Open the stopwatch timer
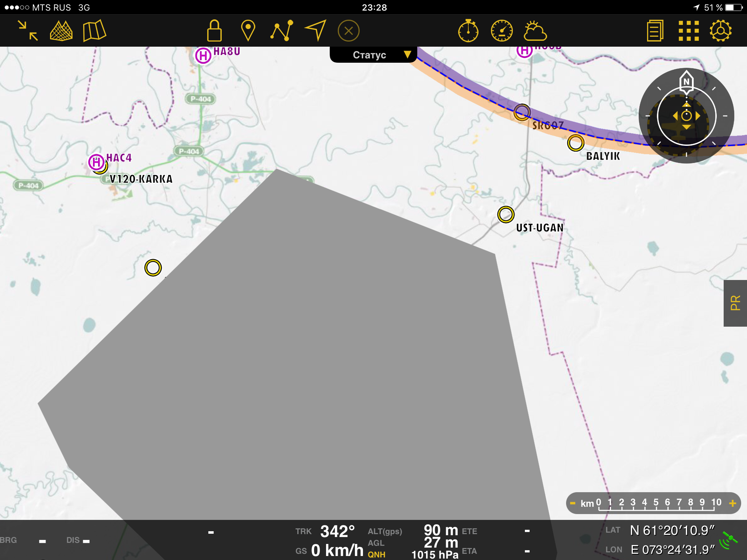The image size is (747, 560). coord(468,31)
